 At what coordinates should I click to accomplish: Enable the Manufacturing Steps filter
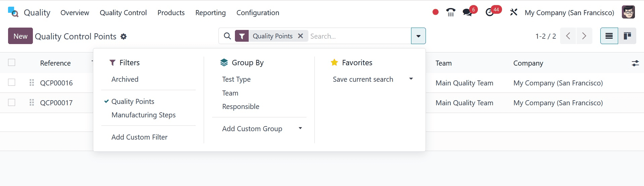click(143, 115)
